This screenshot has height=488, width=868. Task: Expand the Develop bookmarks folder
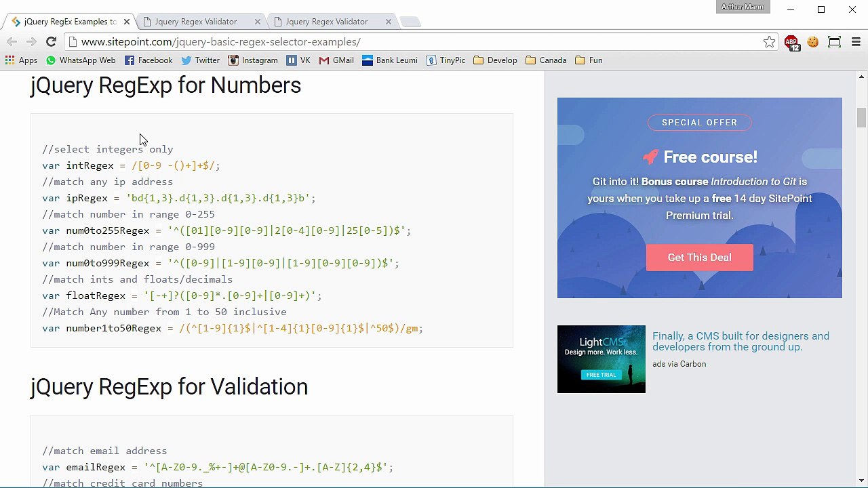495,60
